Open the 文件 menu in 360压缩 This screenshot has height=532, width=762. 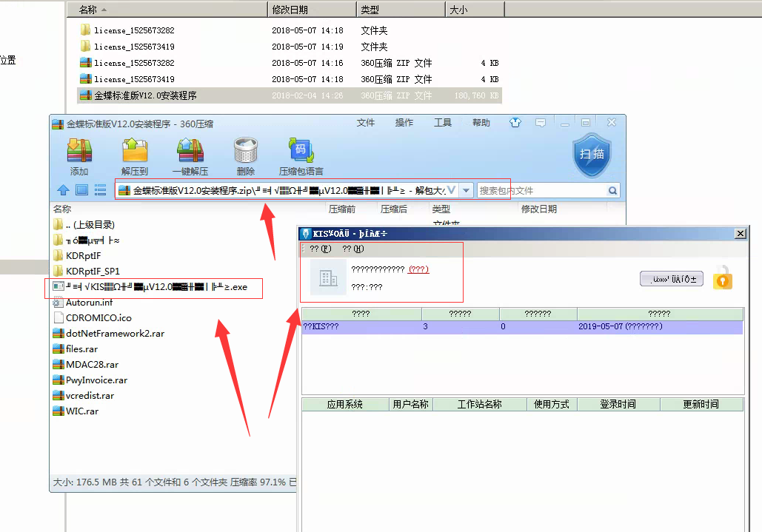tap(366, 123)
